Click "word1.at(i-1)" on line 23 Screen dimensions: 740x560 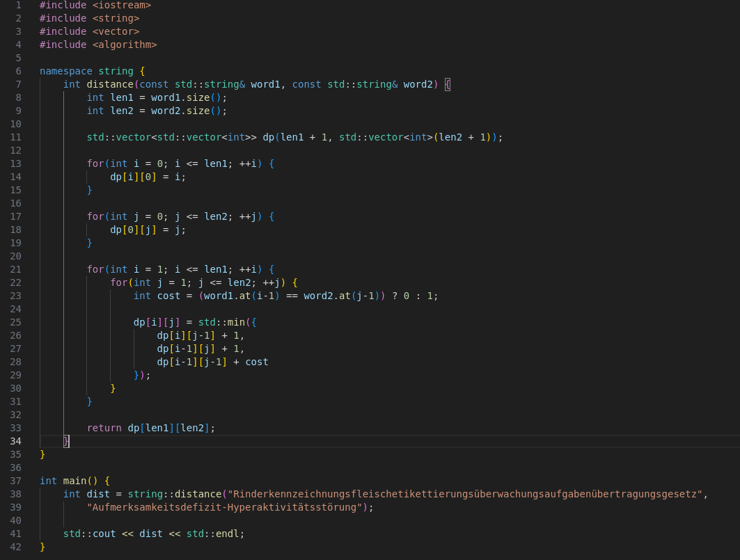click(242, 296)
